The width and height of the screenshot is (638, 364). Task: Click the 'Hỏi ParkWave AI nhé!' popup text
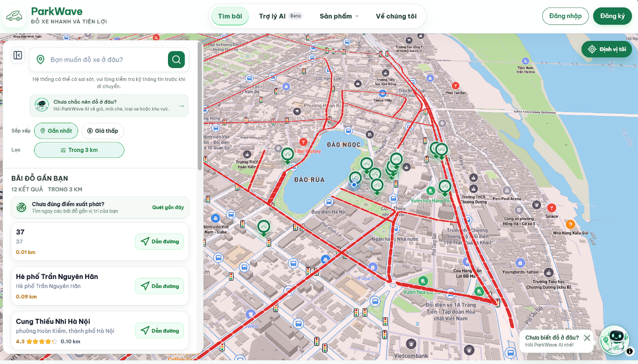[549, 344]
